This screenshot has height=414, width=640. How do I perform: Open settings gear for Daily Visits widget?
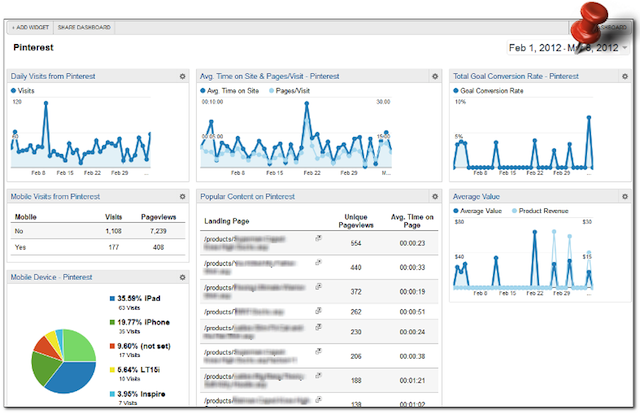[182, 76]
